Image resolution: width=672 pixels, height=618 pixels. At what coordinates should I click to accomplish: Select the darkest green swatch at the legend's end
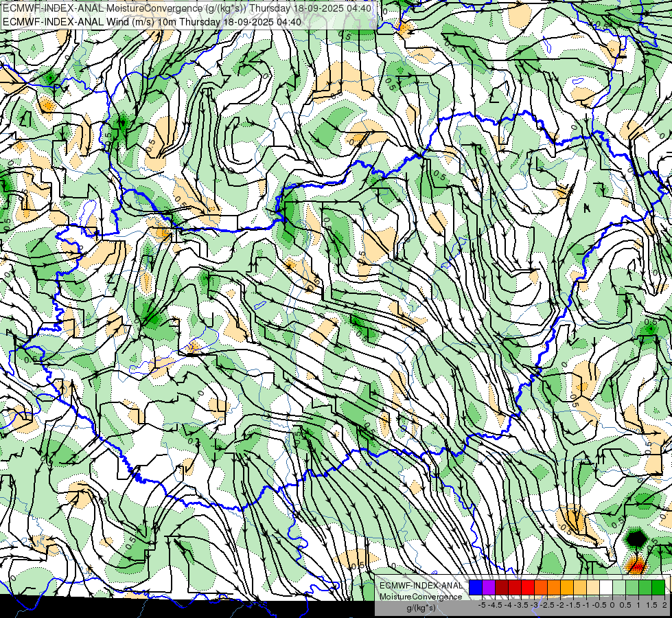658,588
